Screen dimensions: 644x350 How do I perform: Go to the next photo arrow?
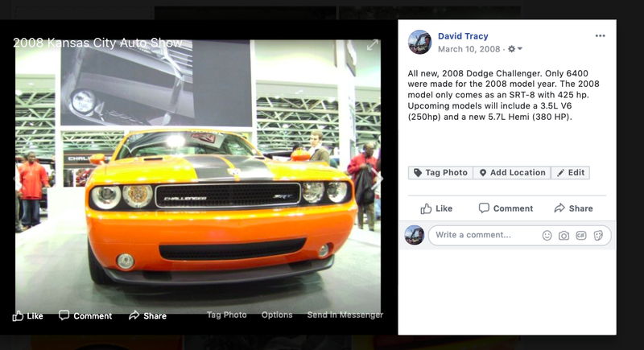click(378, 178)
